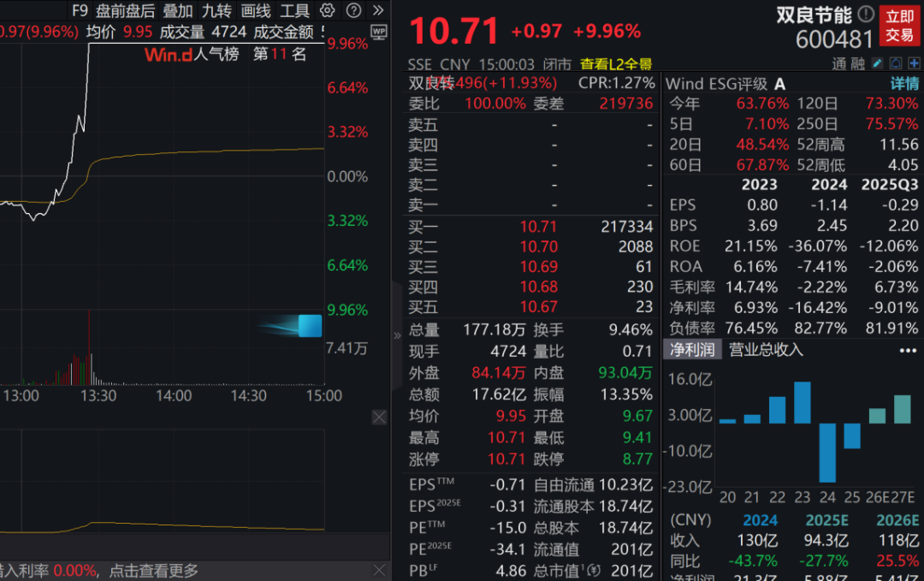The height and width of the screenshot is (581, 924).
Task: Open chart settings gear icon
Action: coord(327,10)
